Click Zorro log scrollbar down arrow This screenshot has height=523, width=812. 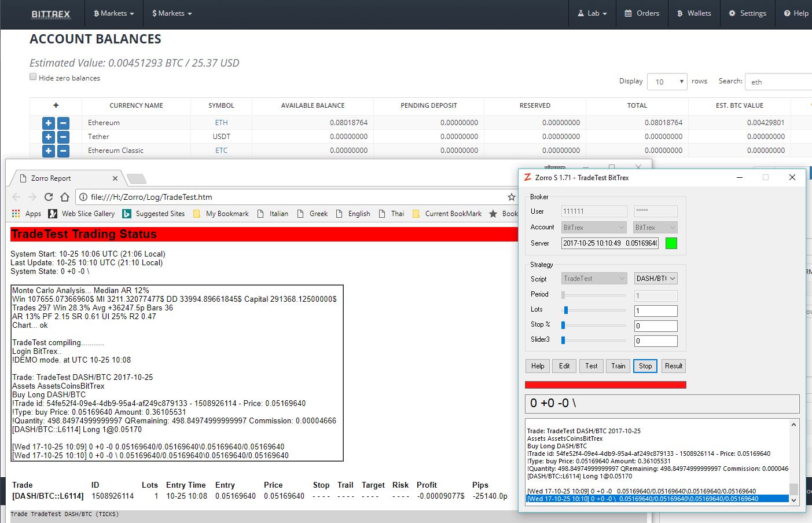[793, 500]
